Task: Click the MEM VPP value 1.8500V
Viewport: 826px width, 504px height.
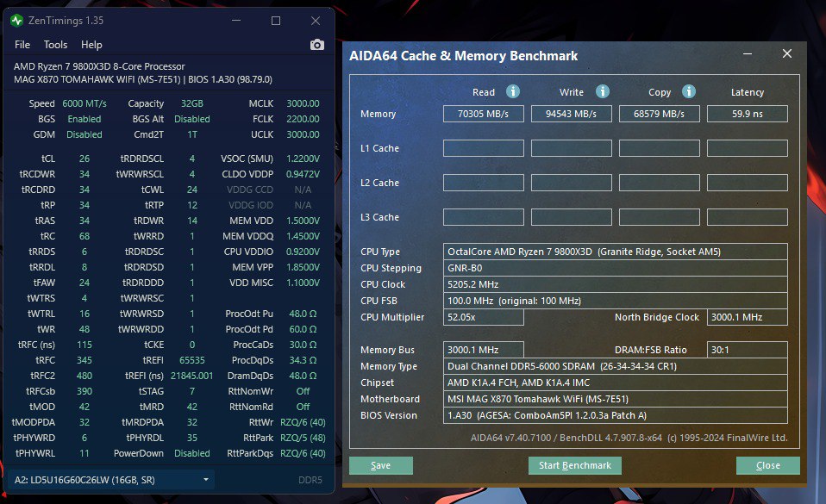Action: (303, 268)
